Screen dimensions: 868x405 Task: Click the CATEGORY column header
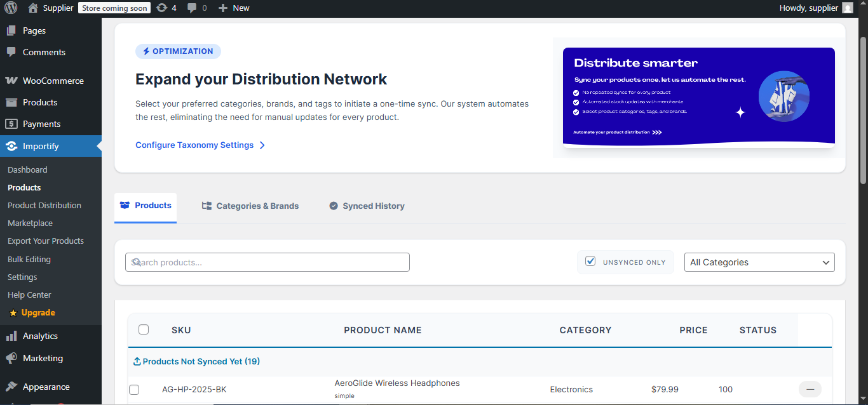click(x=585, y=330)
